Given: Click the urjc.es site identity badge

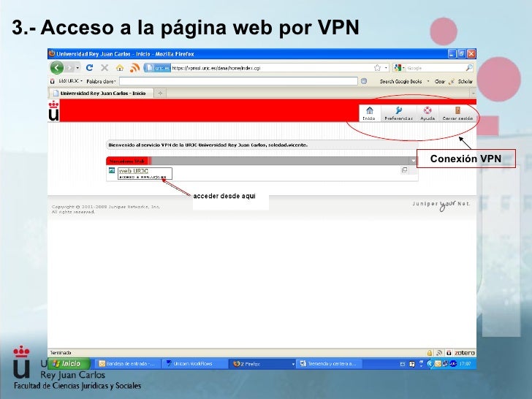Looking at the screenshot, I should [x=157, y=68].
